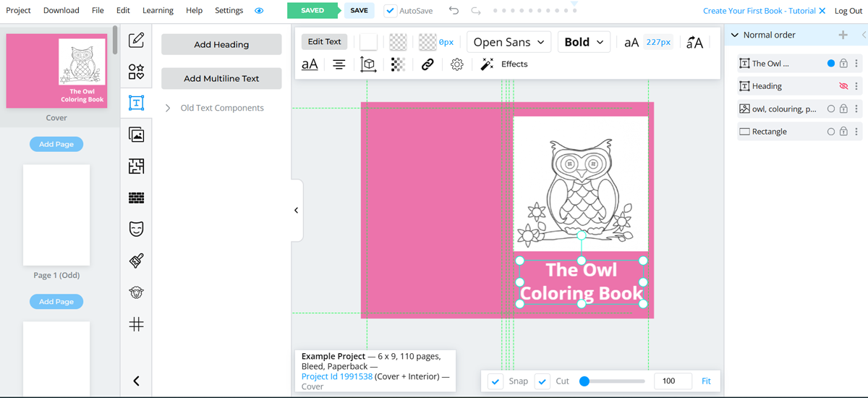This screenshot has height=398, width=868.
Task: Open Project Id 1991538 link
Action: pyautogui.click(x=337, y=376)
